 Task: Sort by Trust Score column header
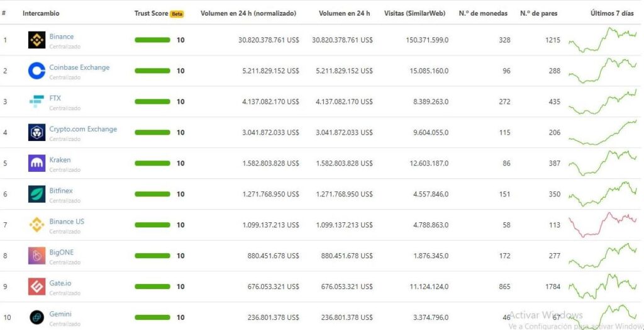point(151,13)
